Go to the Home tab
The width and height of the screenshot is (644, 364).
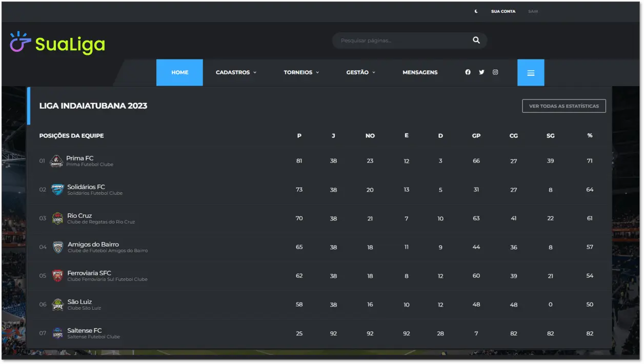click(179, 73)
